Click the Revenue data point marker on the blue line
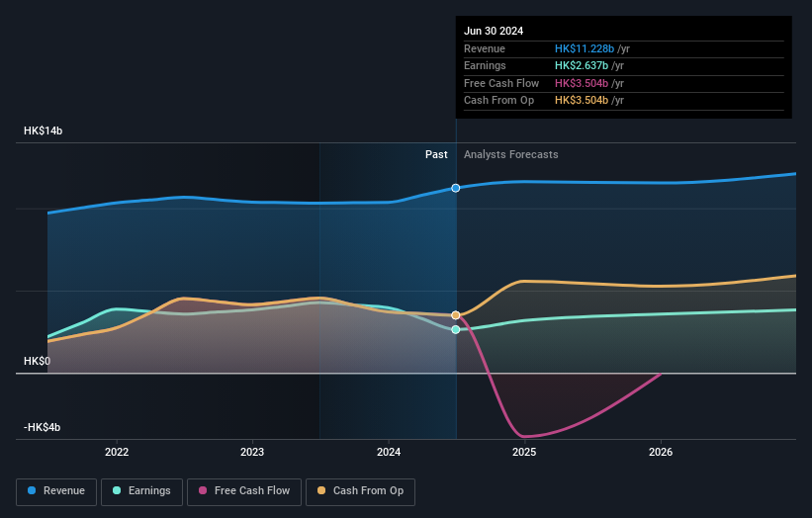812x518 pixels. point(455,188)
